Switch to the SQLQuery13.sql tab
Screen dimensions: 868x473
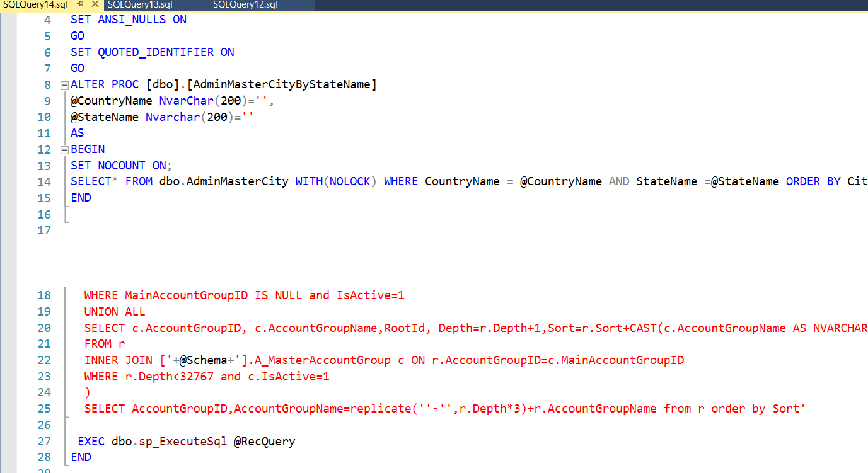point(139,5)
